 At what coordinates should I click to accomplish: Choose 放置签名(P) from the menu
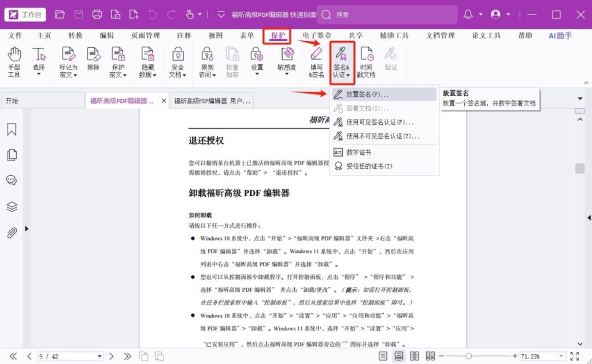coord(367,94)
